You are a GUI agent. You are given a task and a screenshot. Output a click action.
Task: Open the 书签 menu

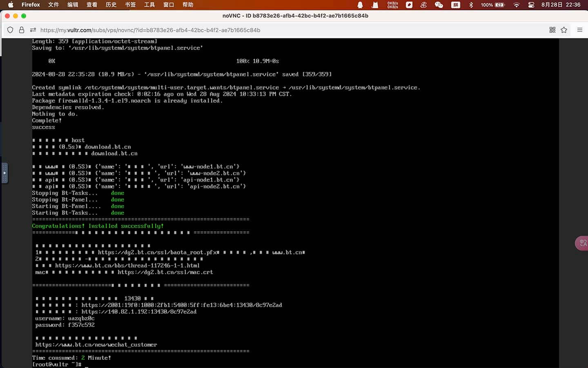130,5
